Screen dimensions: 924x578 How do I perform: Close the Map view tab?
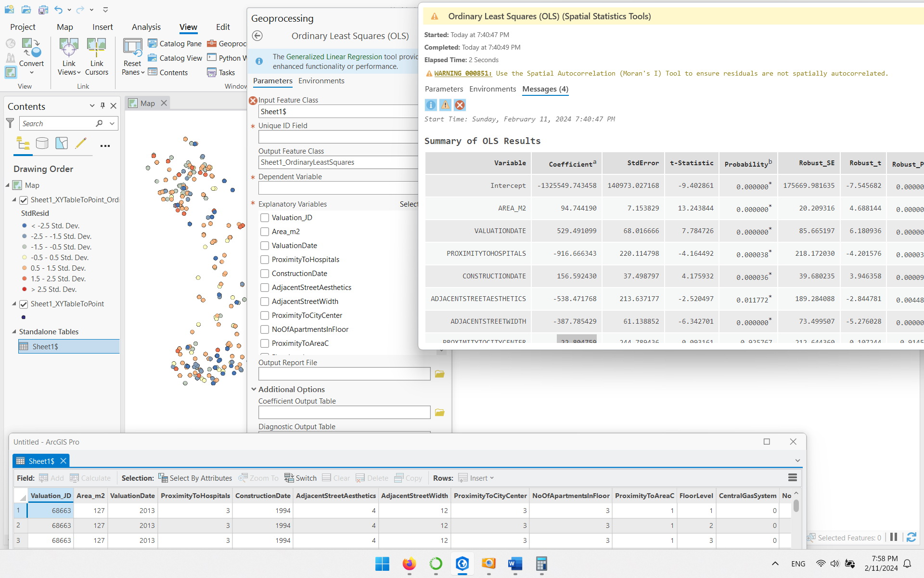164,103
